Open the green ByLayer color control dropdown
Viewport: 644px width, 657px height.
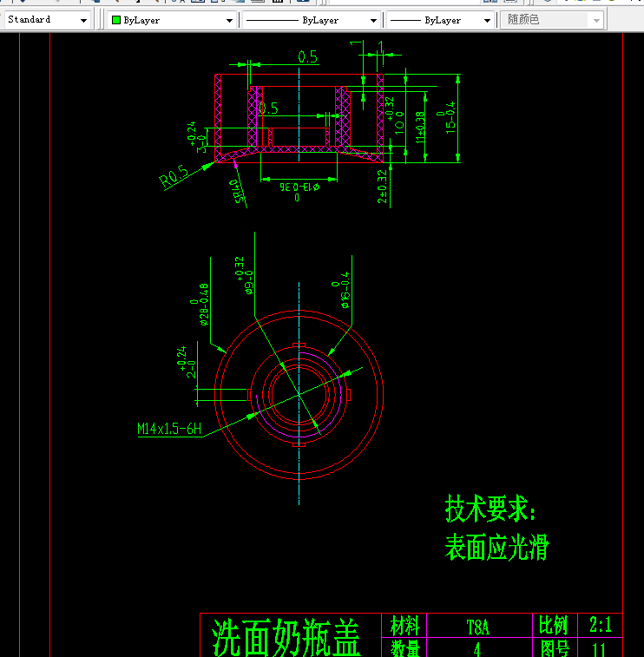(171, 20)
